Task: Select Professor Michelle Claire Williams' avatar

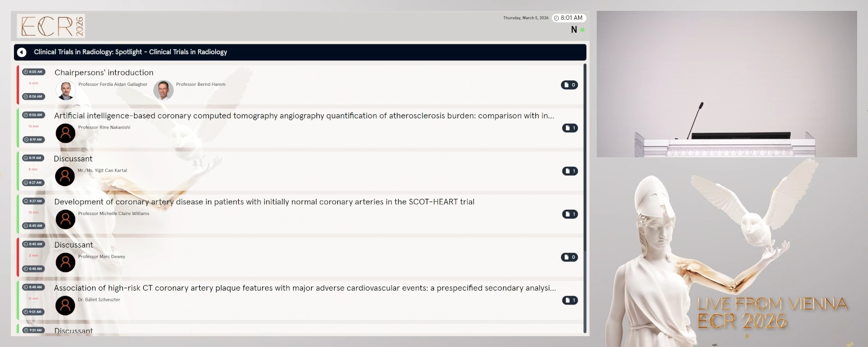Action: coord(66,219)
